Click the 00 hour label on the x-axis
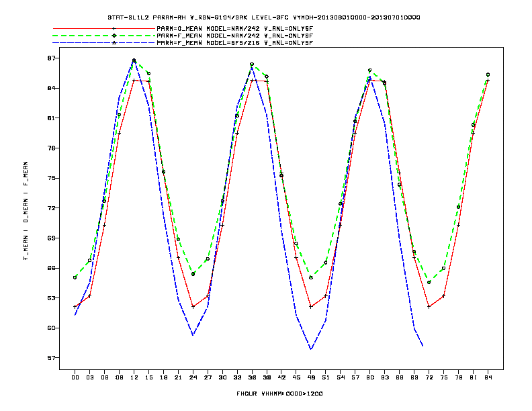The image size is (532, 411). (75, 377)
